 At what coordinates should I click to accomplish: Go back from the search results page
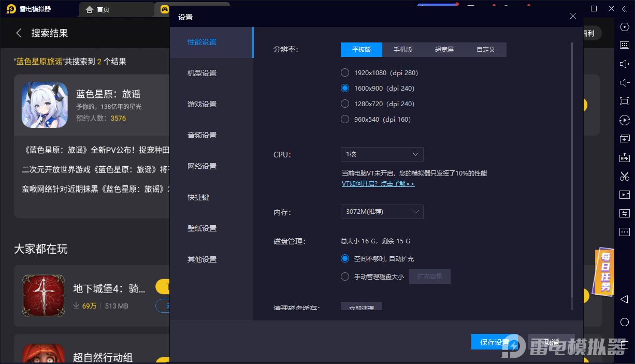tap(19, 33)
